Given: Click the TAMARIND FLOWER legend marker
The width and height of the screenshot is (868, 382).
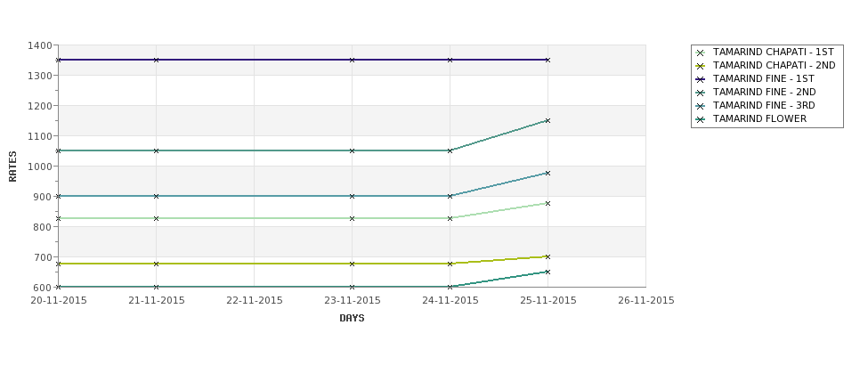Looking at the screenshot, I should [x=701, y=119].
